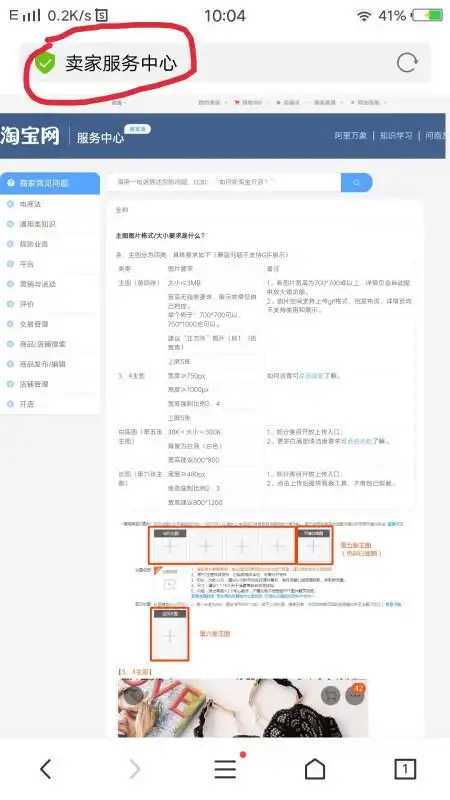The width and height of the screenshot is (450, 800).
Task: Tap the three-dot more icon on product image
Action: pos(355,695)
